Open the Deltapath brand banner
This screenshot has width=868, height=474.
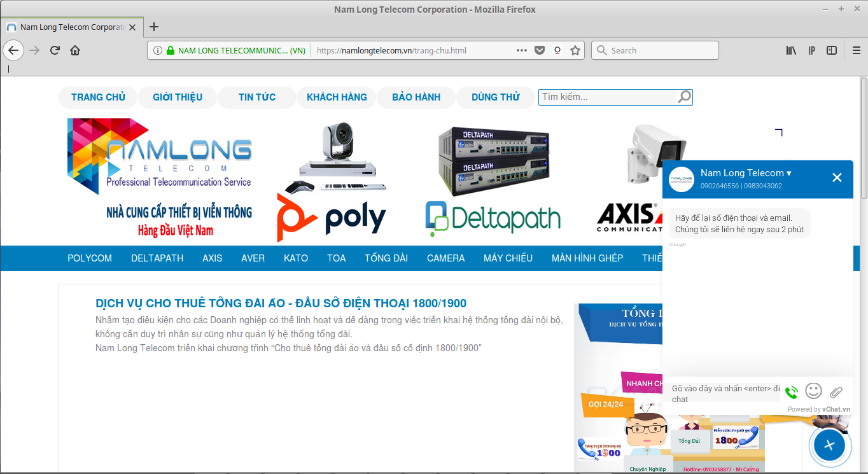click(493, 182)
